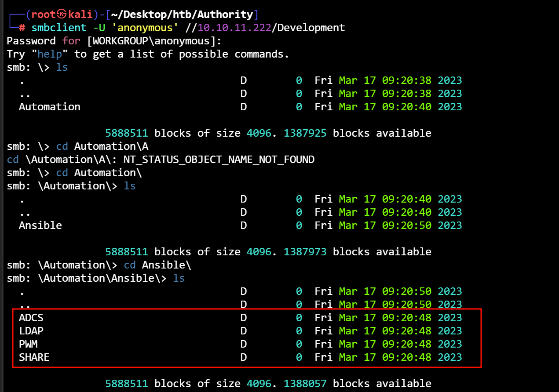Click the ADCS directory name
The width and height of the screenshot is (559, 392).
pyautogui.click(x=31, y=318)
